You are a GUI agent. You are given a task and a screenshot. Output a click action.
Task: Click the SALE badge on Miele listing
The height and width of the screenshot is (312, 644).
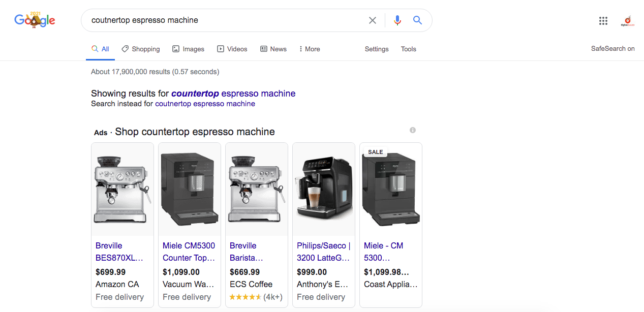376,152
